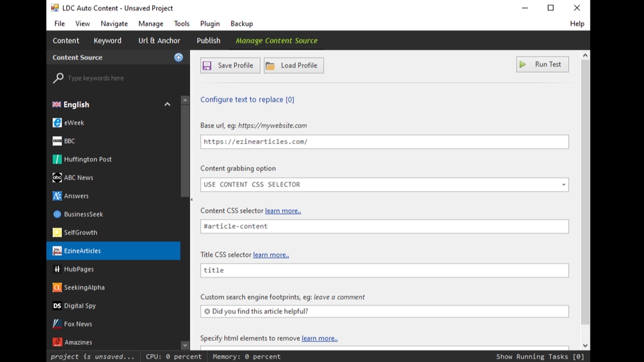644x362 pixels.
Task: Select the Huffington Post source row
Action: 113,160
